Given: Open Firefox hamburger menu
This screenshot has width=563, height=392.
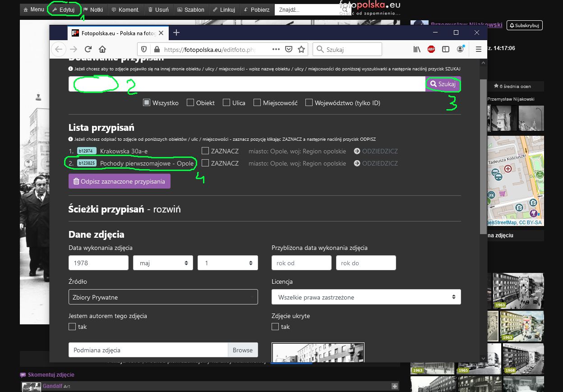Looking at the screenshot, I should click(479, 49).
